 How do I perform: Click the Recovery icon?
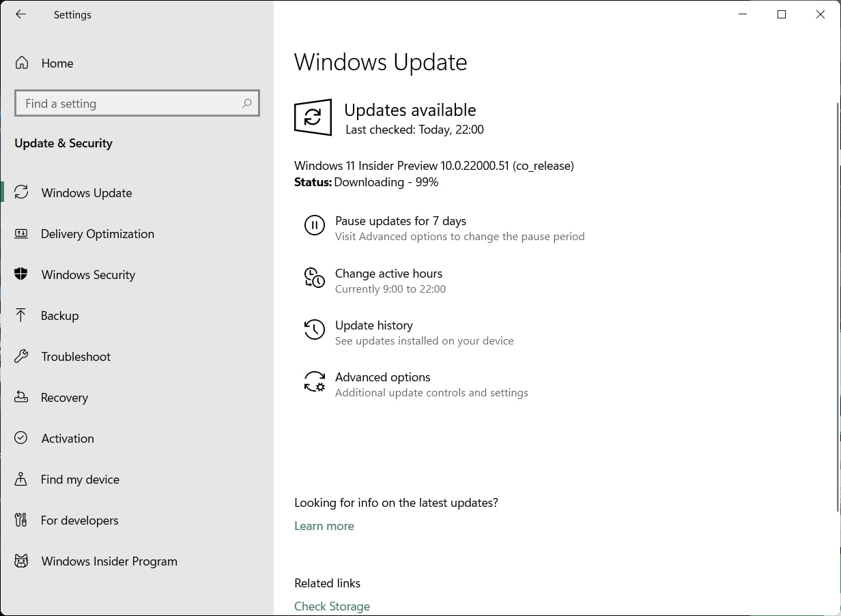[x=21, y=397]
